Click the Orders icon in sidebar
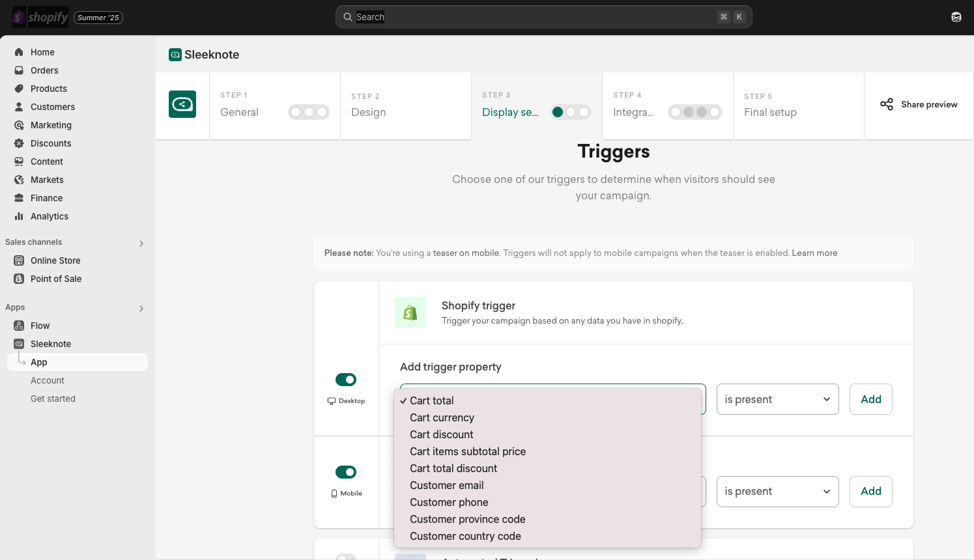The image size is (974, 560). 19,70
